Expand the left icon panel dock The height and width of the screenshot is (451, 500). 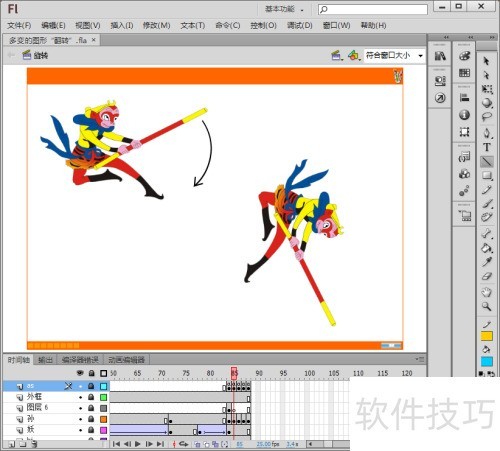pyautogui.click(x=446, y=37)
